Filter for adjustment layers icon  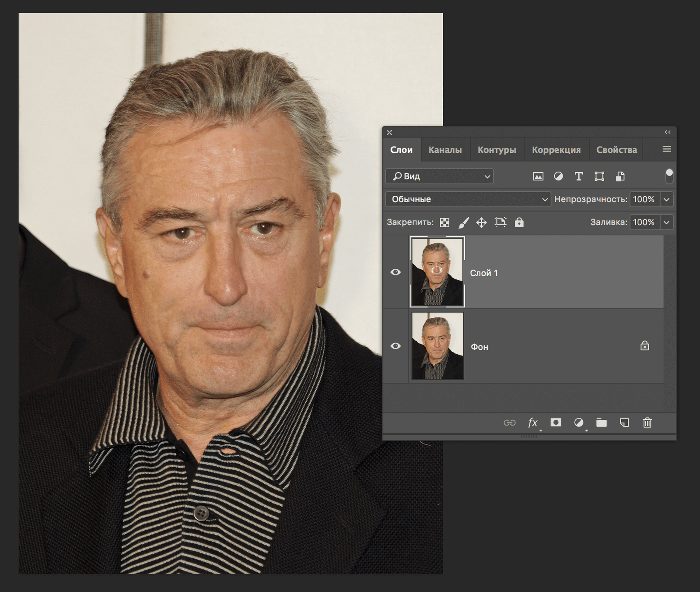[558, 176]
